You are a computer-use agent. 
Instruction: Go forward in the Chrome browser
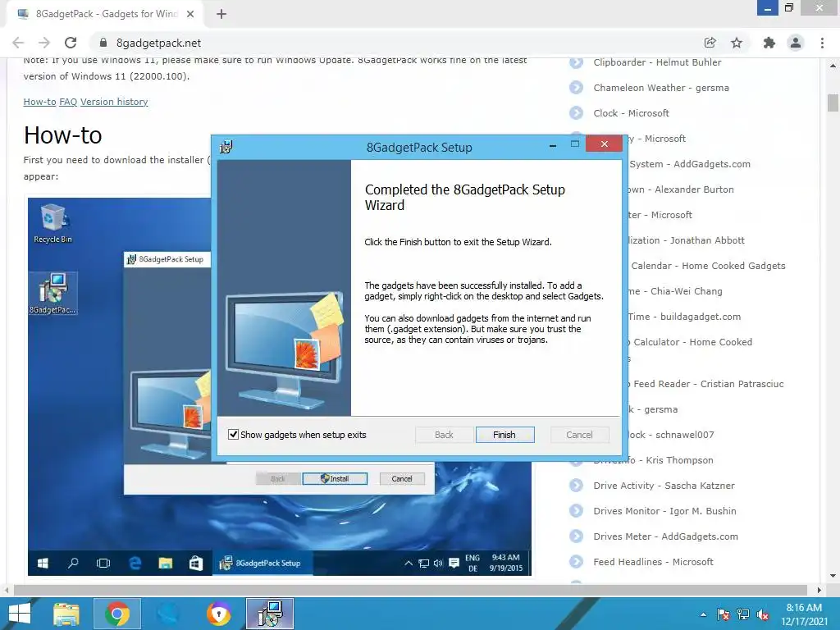[44, 43]
